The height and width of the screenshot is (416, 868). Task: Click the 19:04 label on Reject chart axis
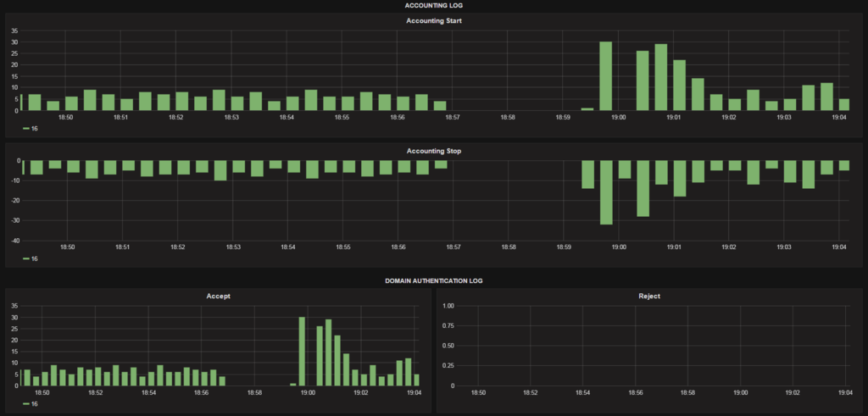pyautogui.click(x=845, y=393)
